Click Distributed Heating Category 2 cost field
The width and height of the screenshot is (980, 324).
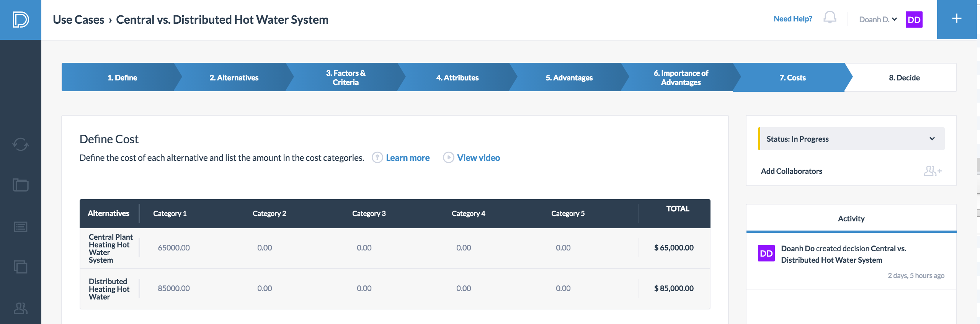click(265, 288)
